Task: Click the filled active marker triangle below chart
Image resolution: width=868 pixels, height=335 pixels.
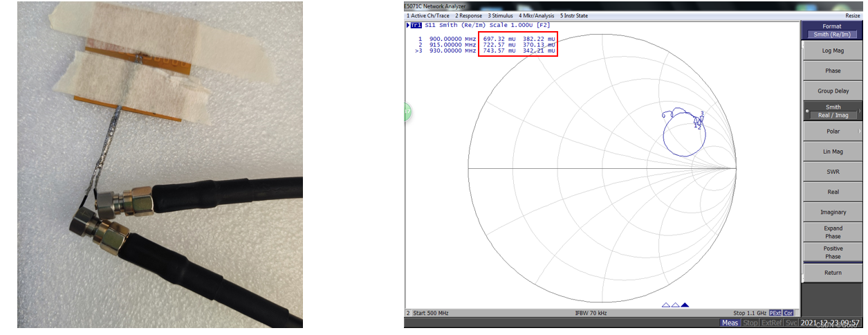Action: 685,305
